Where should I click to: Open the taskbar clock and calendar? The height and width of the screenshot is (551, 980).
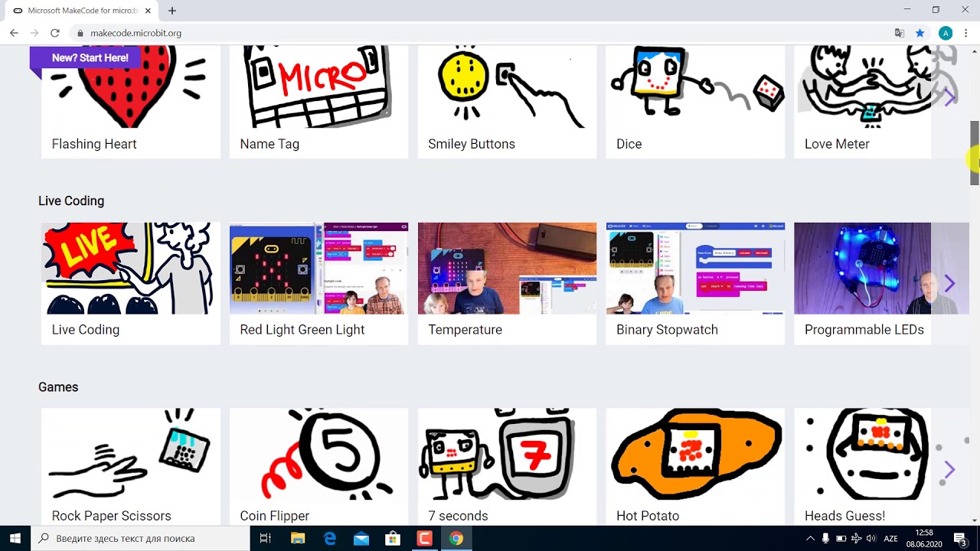point(924,538)
